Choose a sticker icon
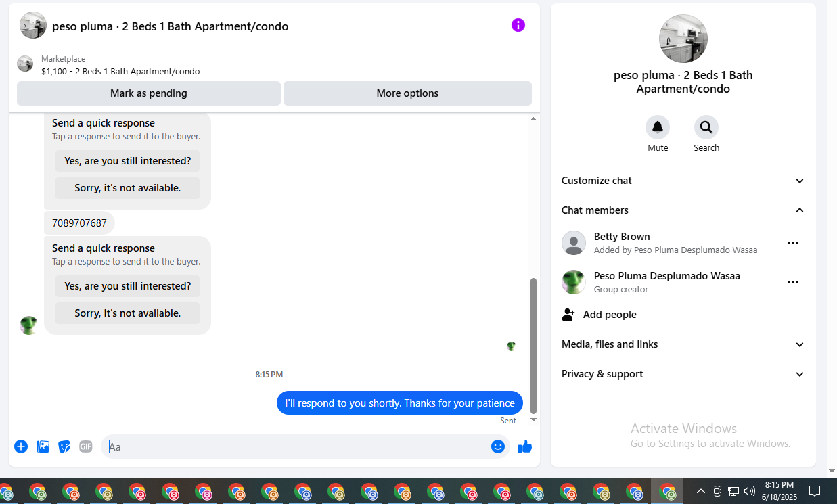The height and width of the screenshot is (504, 837). [64, 446]
